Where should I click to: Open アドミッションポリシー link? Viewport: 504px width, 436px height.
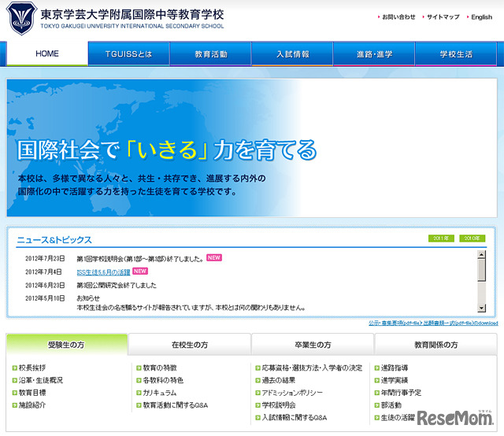pos(292,393)
